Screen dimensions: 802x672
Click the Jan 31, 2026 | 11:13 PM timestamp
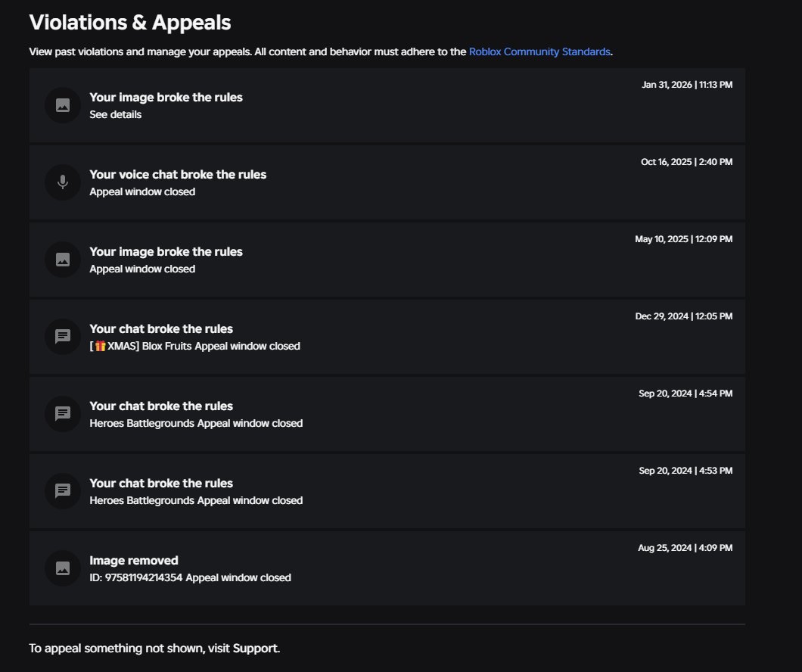[x=687, y=85]
